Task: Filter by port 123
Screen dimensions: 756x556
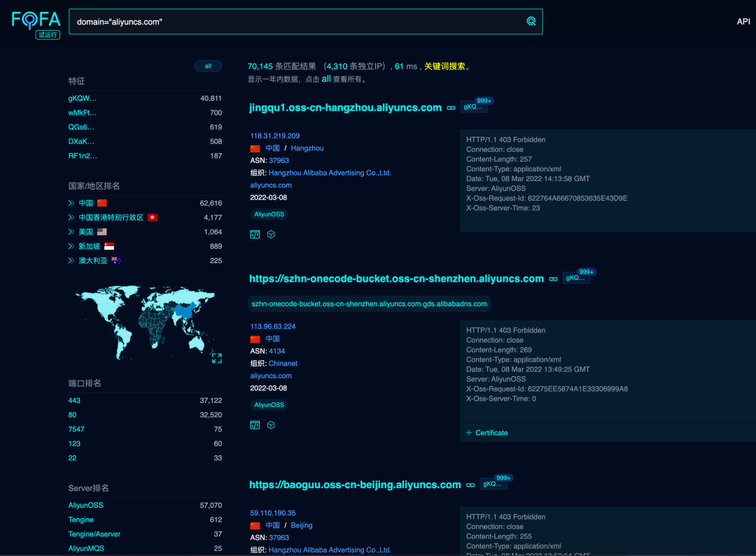Action: click(74, 443)
